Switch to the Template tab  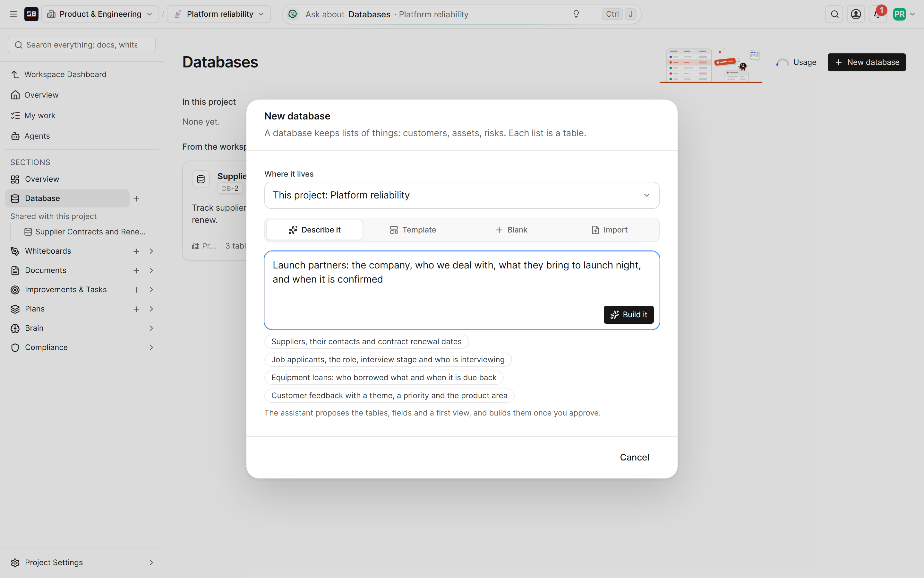413,230
